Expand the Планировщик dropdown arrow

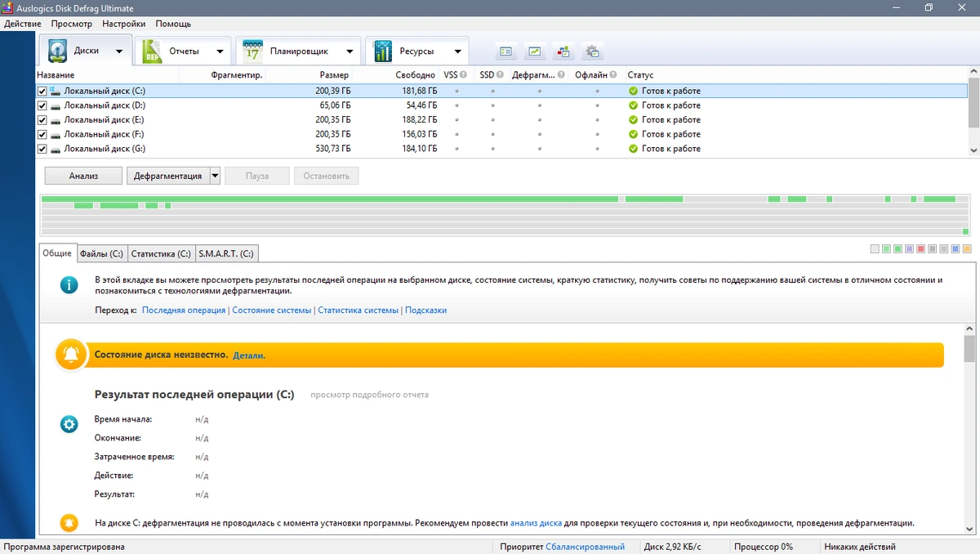pos(350,51)
